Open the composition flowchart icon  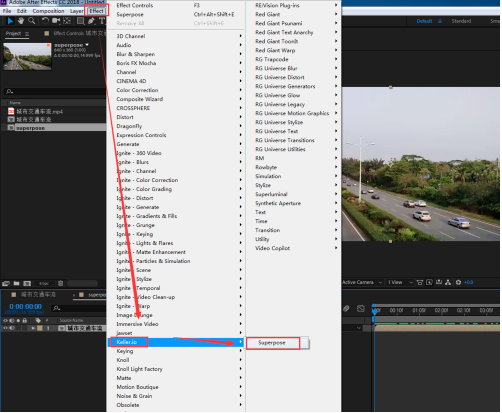click(x=448, y=283)
